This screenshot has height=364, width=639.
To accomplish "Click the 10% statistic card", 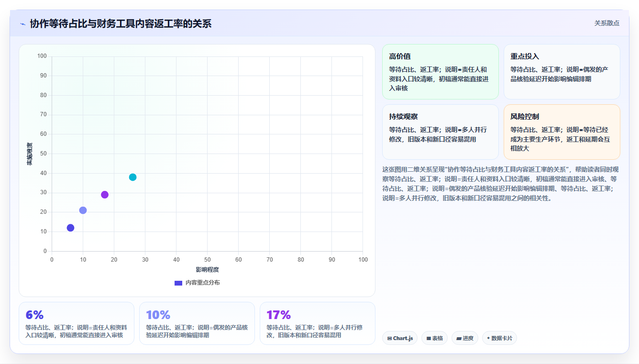I will click(197, 323).
